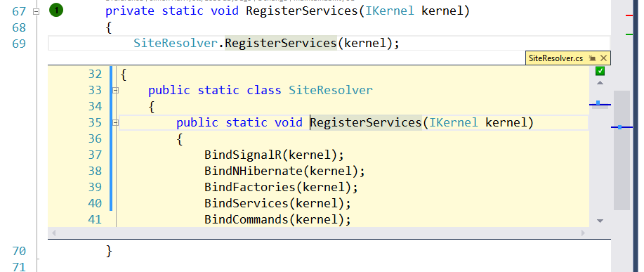
Task: Click the BindCommands(kernel) line
Action: click(x=277, y=219)
